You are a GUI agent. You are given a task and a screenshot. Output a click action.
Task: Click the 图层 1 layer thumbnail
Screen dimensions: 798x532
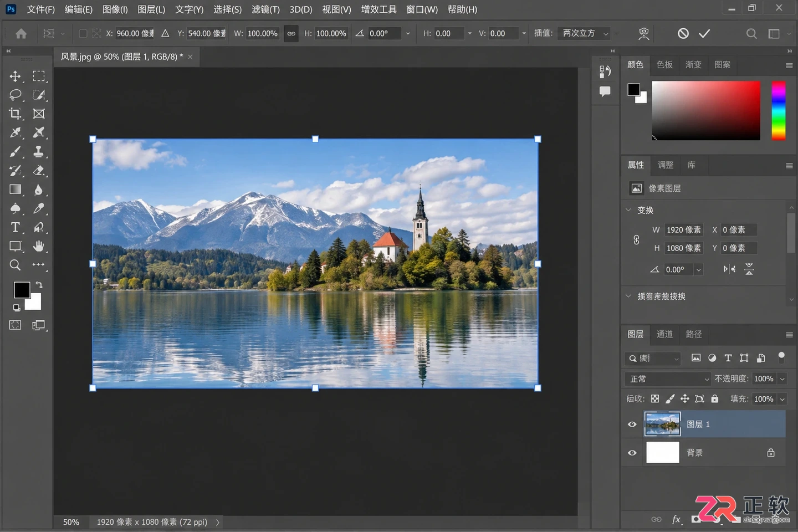tap(662, 424)
